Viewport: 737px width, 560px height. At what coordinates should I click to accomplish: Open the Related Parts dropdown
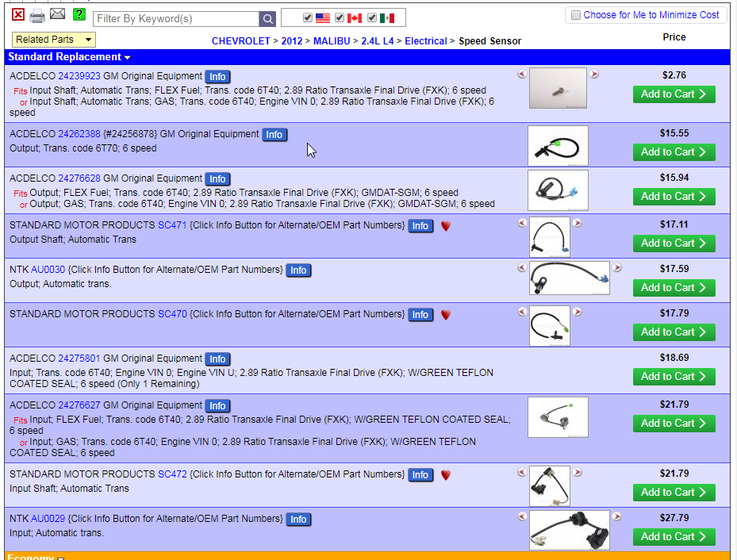[54, 40]
